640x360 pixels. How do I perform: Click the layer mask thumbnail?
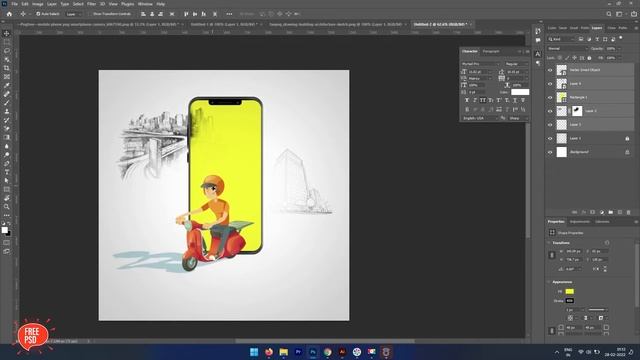click(x=577, y=111)
